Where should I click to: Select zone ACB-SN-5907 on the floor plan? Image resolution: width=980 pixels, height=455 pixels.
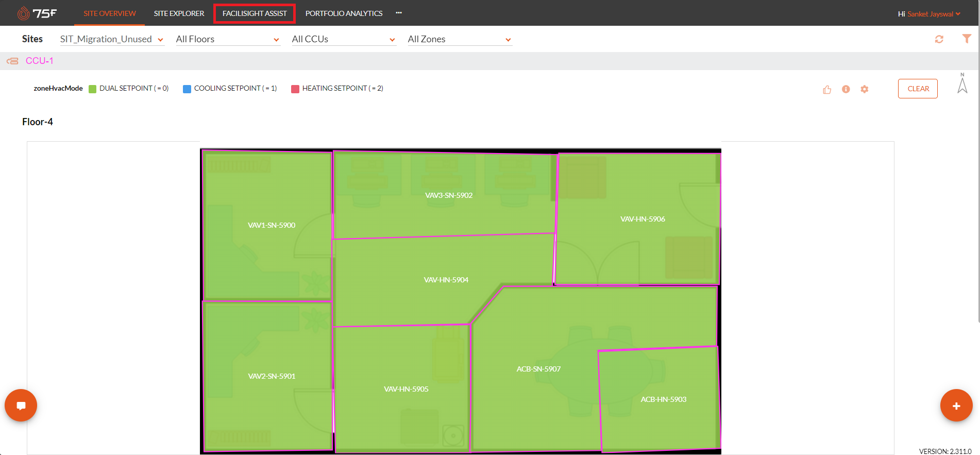coord(538,369)
